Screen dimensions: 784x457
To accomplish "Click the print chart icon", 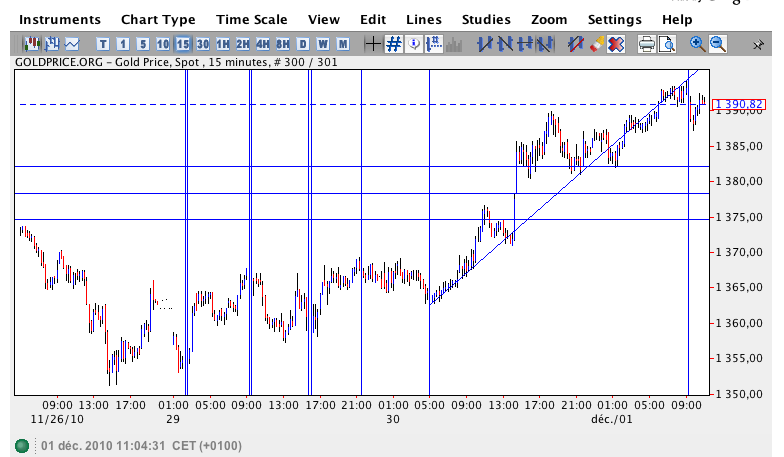I will pos(647,44).
